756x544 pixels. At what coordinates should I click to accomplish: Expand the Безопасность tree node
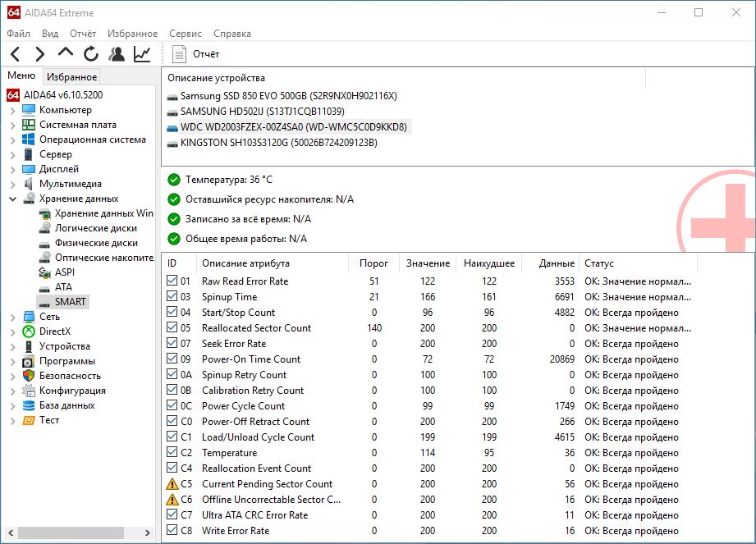point(12,377)
